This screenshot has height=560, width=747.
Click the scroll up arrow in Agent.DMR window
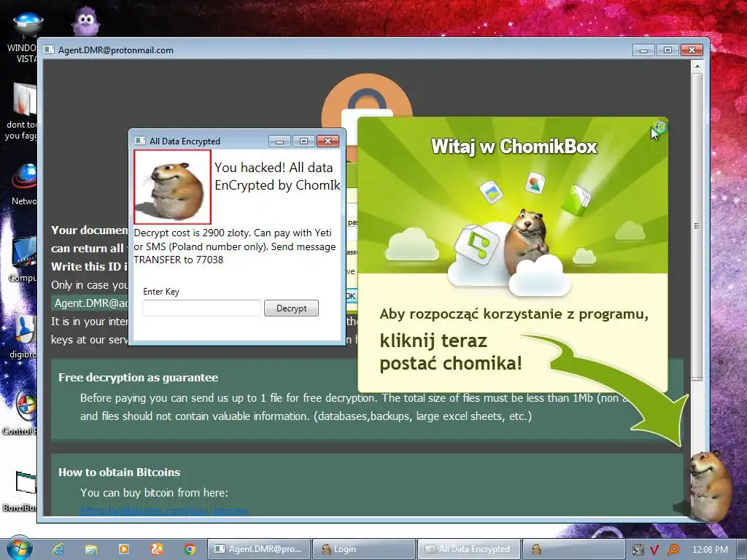tap(697, 66)
